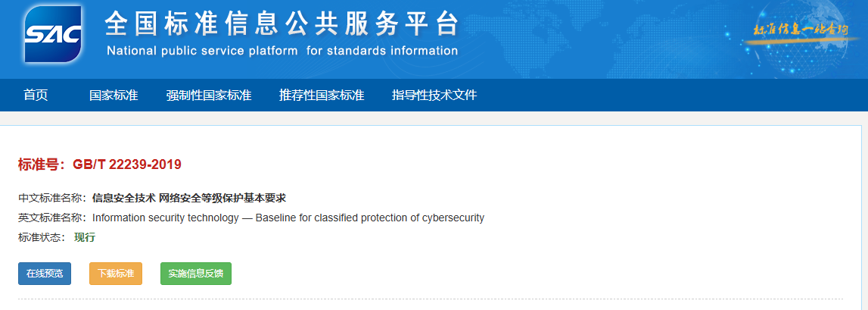Screen dimensions: 868x310
Task: Click the orange 下载标准 button
Action: (116, 274)
